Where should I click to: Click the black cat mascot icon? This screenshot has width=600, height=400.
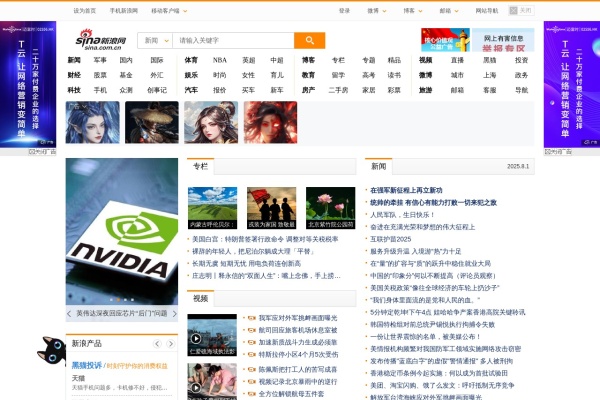tap(52, 350)
